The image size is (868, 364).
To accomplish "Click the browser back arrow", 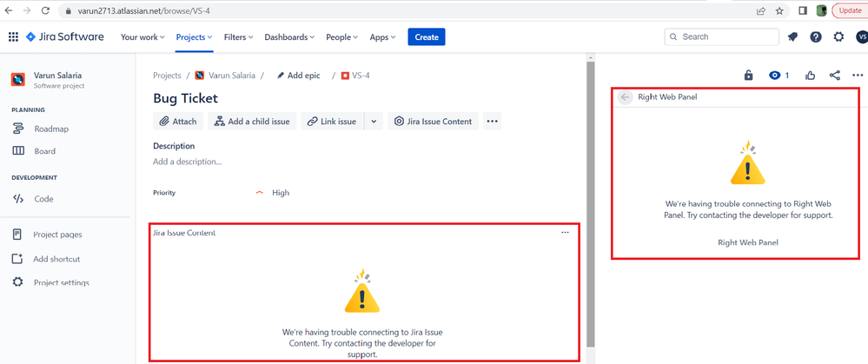I will (x=9, y=10).
